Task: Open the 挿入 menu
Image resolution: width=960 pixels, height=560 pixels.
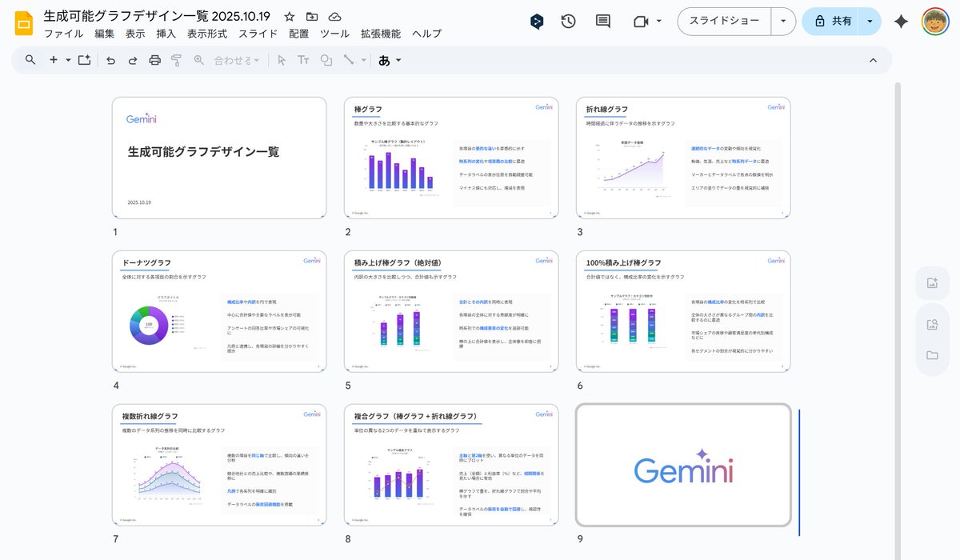Action: [x=166, y=34]
